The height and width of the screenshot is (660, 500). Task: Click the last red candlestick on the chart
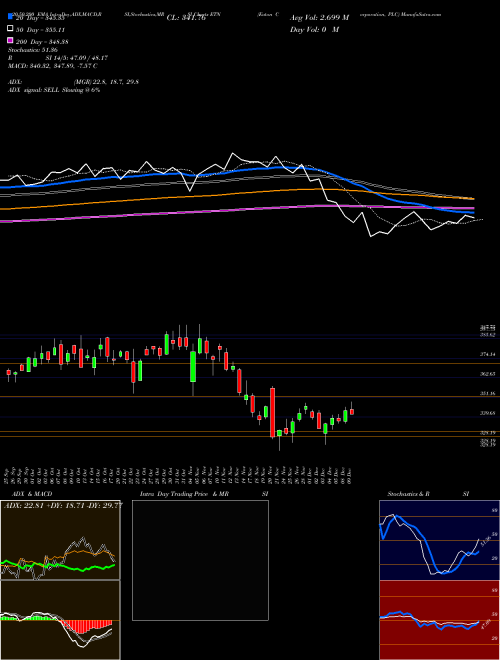click(x=352, y=411)
